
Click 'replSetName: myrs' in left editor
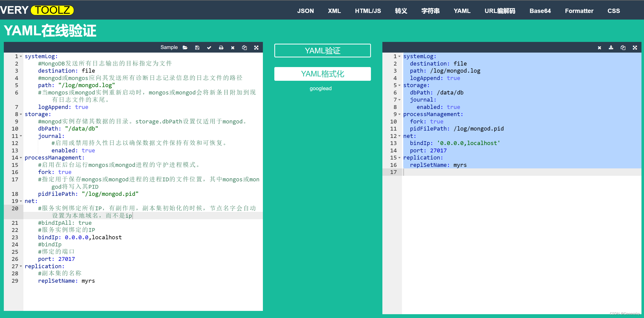pyautogui.click(x=66, y=281)
